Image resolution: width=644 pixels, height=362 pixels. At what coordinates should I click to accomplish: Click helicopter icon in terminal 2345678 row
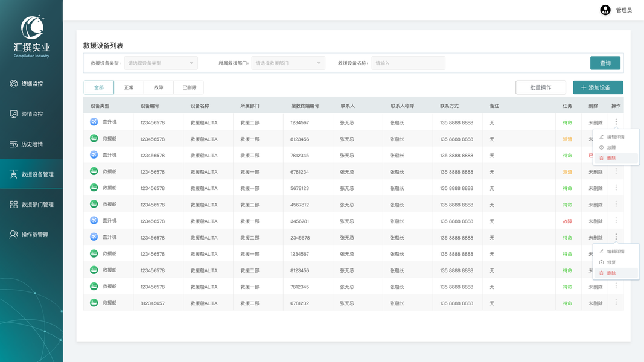tap(94, 237)
